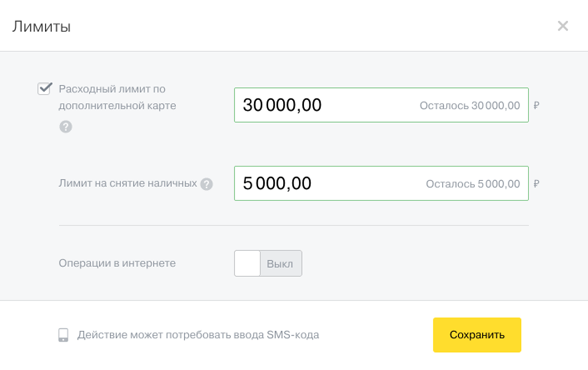The width and height of the screenshot is (588, 370).
Task: Click the text Действие может потребовать ввода SMS-кода
Action: [x=198, y=335]
